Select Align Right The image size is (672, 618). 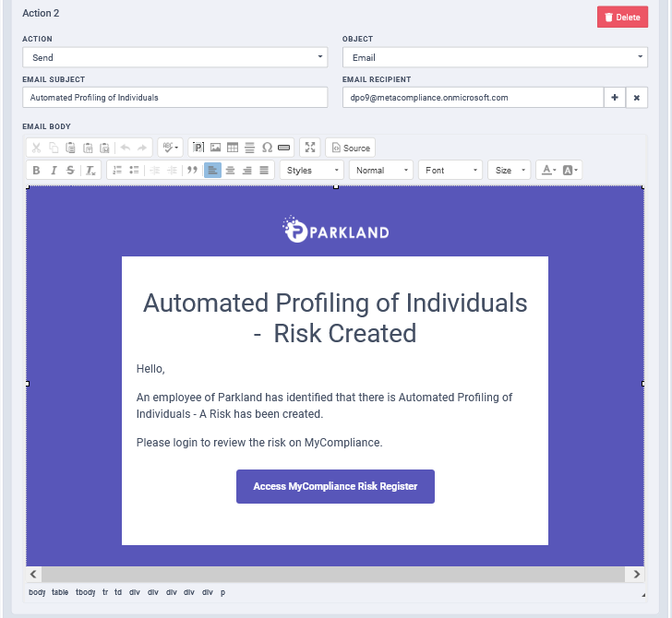pos(247,171)
